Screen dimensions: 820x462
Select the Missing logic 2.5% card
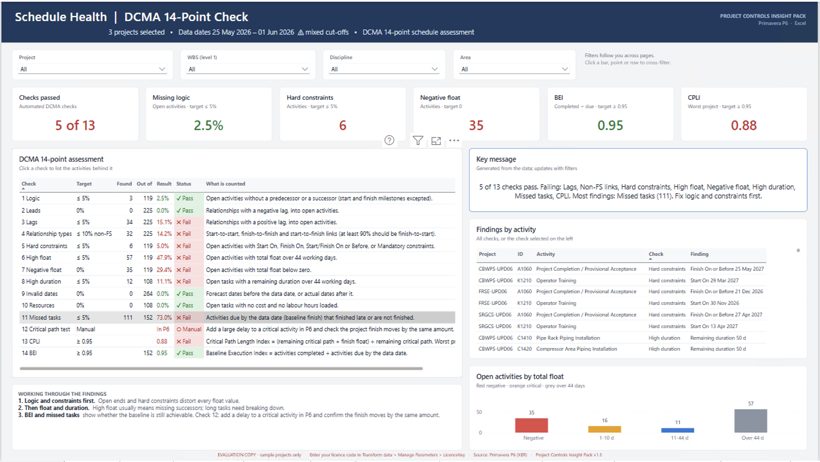click(209, 114)
